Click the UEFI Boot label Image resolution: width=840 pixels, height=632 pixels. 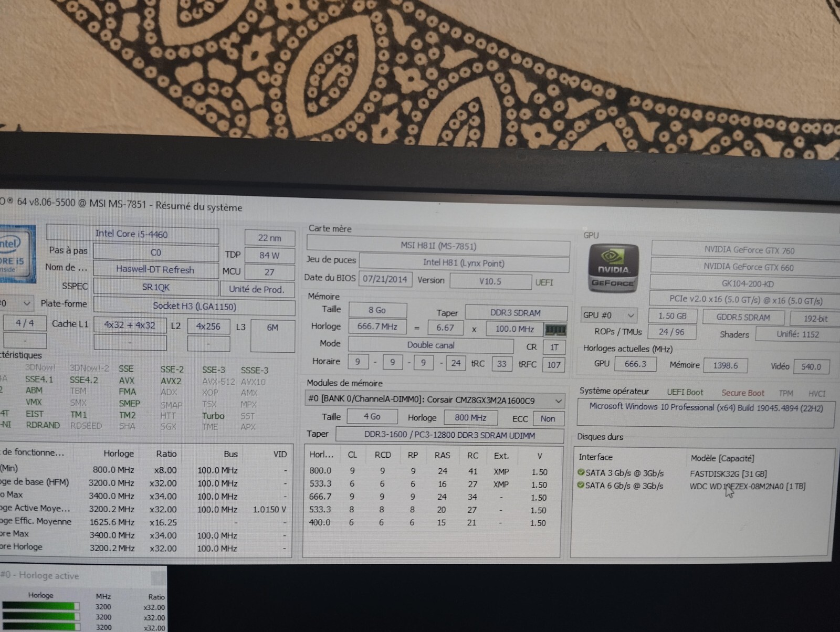pyautogui.click(x=685, y=392)
